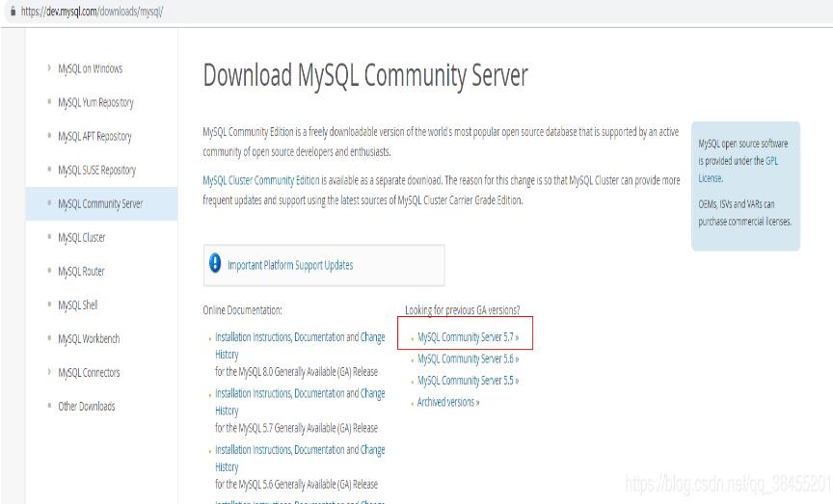833x504 pixels.
Task: Open MySQL APT Repository in sidebar
Action: pos(94,137)
